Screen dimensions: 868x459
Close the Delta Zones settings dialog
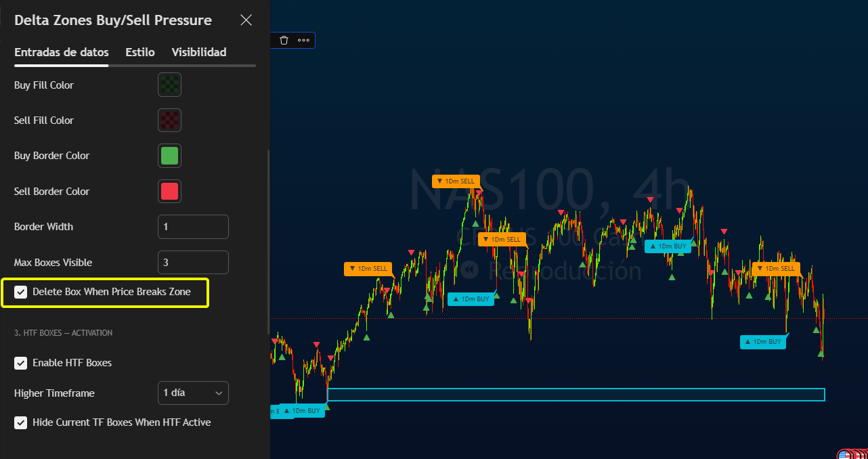(x=246, y=20)
